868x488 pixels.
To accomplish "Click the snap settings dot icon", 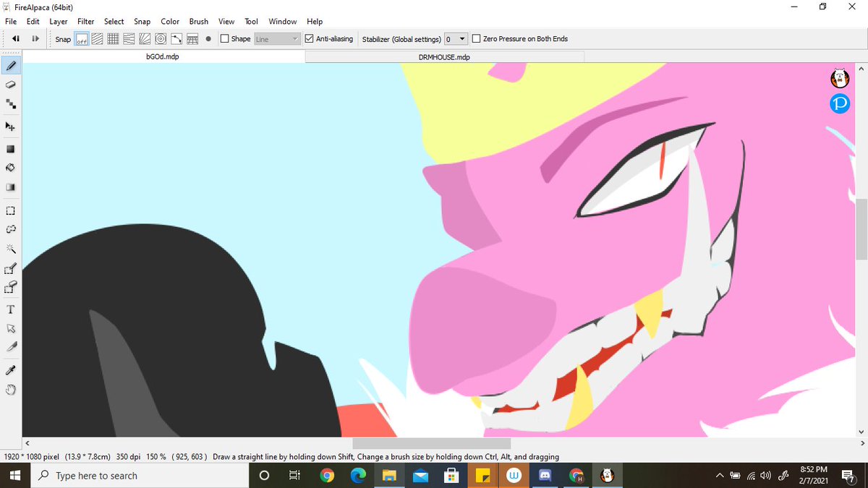I will coord(208,39).
